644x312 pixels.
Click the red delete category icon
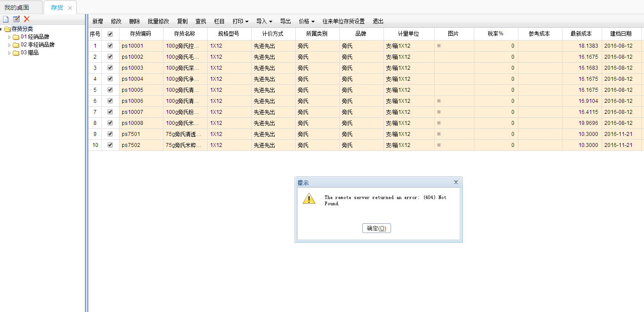click(27, 19)
